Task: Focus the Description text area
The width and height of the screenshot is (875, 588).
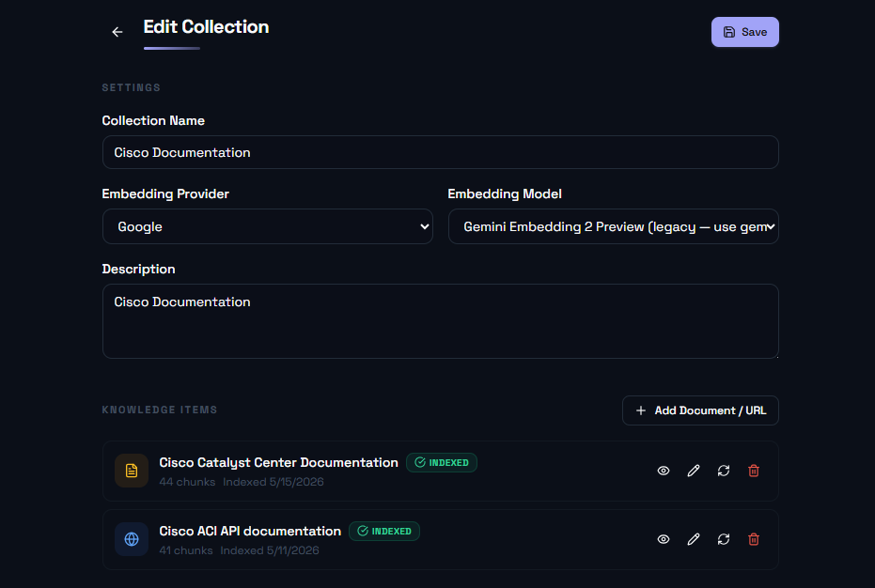Action: pyautogui.click(x=440, y=321)
